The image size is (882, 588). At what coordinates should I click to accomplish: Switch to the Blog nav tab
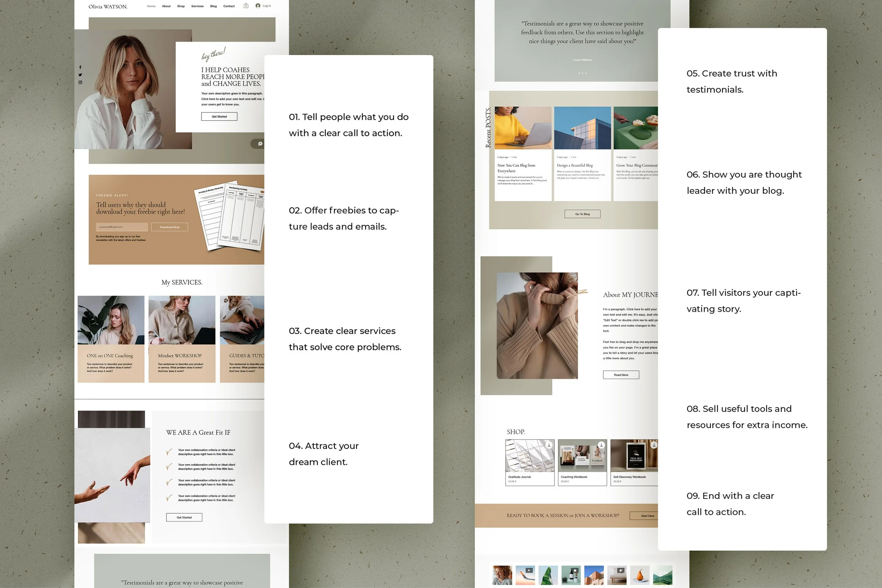click(x=213, y=6)
